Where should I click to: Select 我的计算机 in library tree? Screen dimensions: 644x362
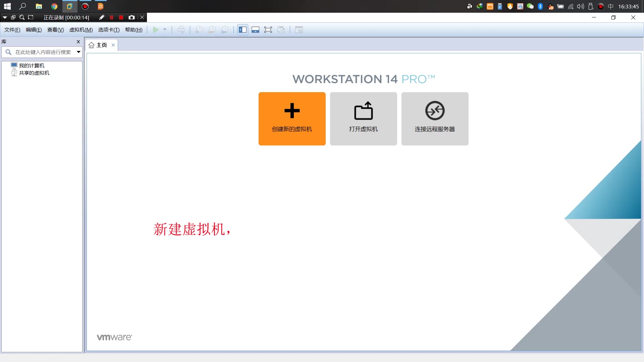click(32, 65)
